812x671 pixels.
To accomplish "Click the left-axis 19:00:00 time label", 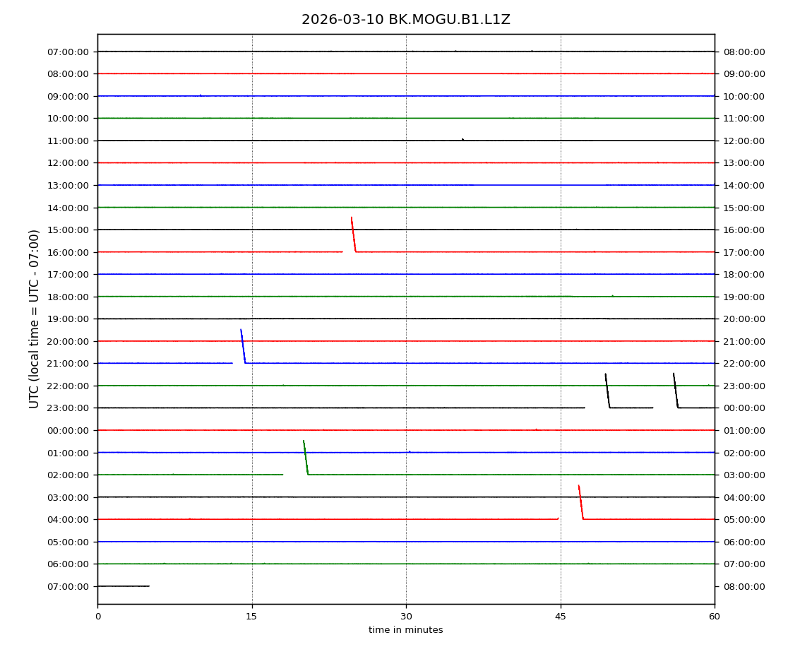I will [x=68, y=319].
